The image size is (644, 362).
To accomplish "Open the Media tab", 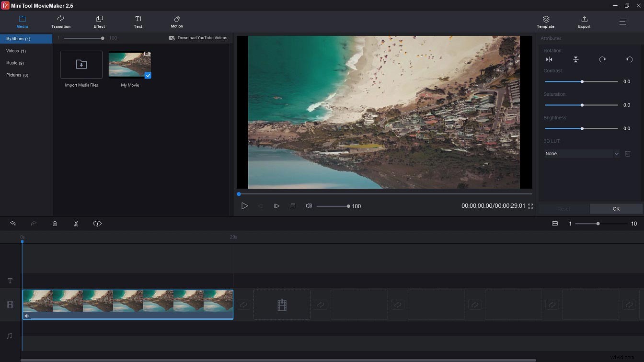I will (x=22, y=22).
